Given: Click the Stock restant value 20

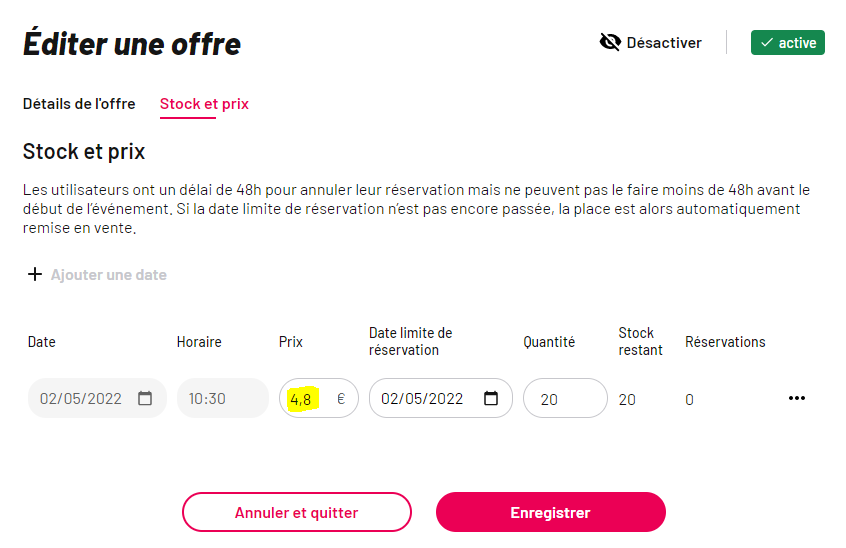Looking at the screenshot, I should point(627,400).
